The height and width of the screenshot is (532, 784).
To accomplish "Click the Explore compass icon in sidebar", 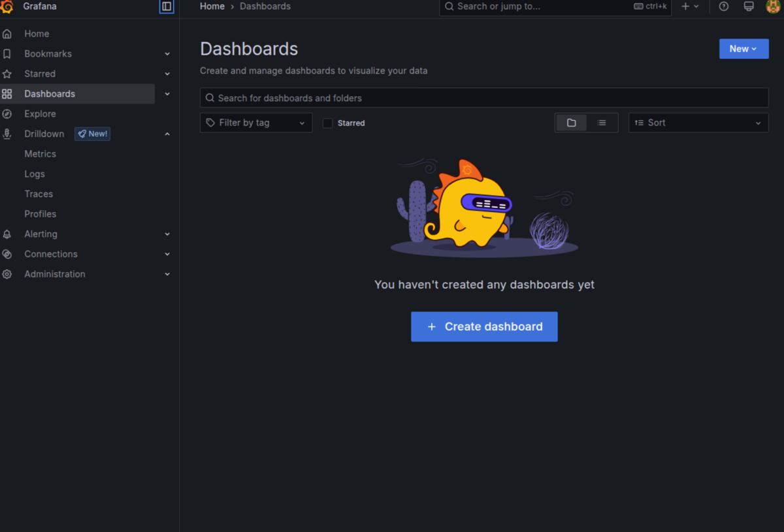I will (7, 114).
